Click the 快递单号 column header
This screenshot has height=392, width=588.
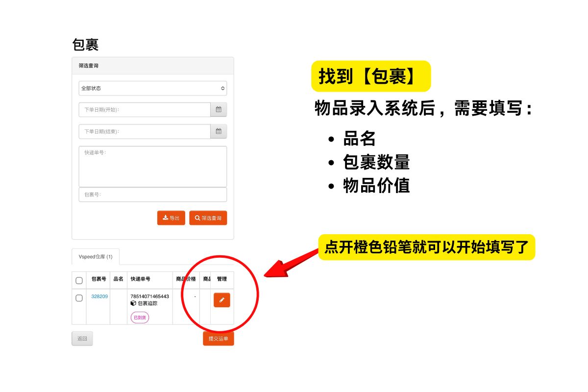(141, 279)
